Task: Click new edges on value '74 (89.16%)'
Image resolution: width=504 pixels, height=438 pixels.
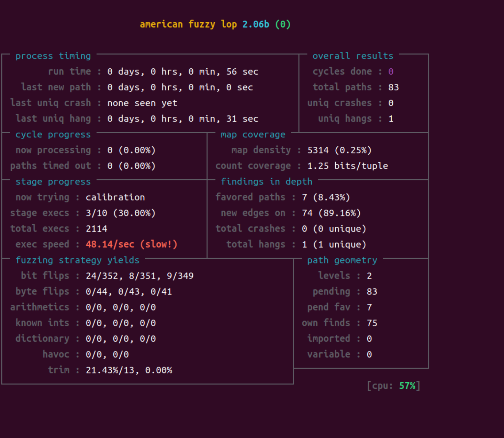Action: pyautogui.click(x=332, y=213)
